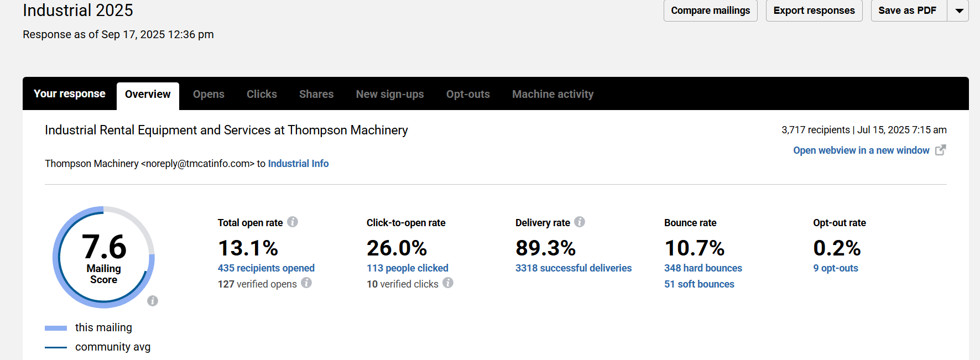Viewport: 980px width, 360px height.
Task: Click info icon beside Total open rate
Action: pos(293,222)
